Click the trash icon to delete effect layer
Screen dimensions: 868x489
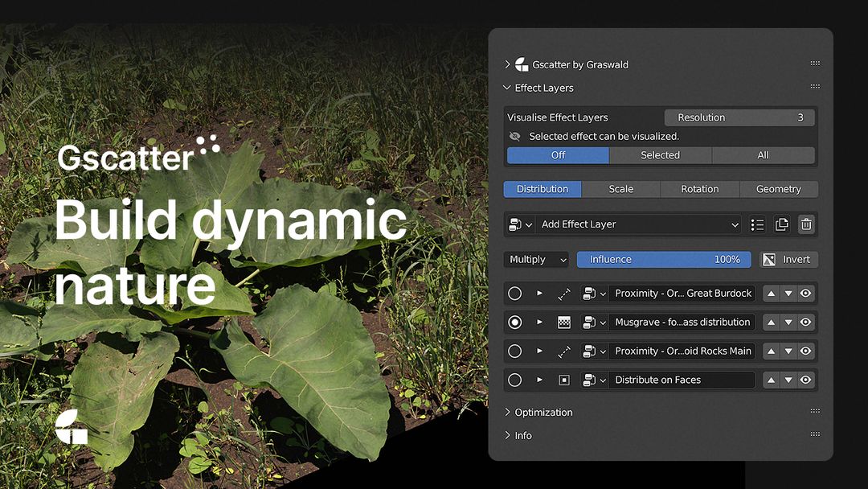click(806, 224)
